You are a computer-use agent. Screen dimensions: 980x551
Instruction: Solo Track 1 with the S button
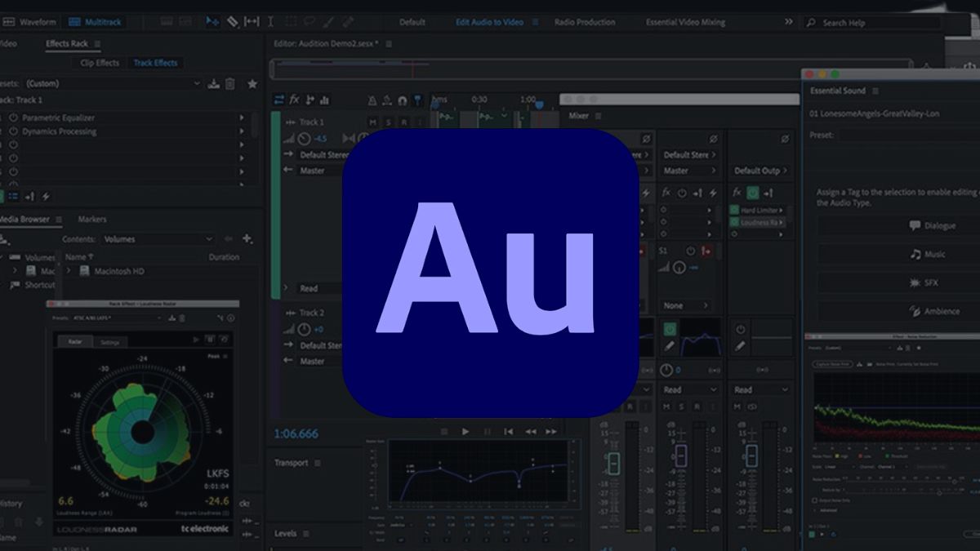point(389,122)
